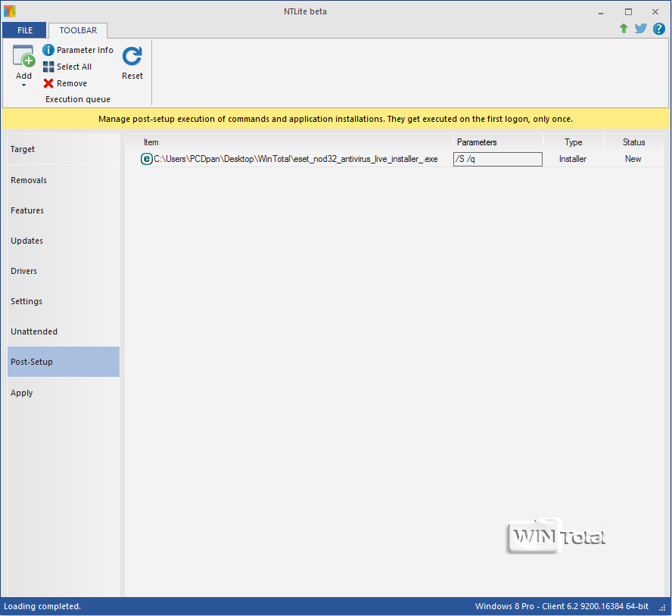Open the Target page in sidebar
This screenshot has width=672, height=616.
click(64, 149)
